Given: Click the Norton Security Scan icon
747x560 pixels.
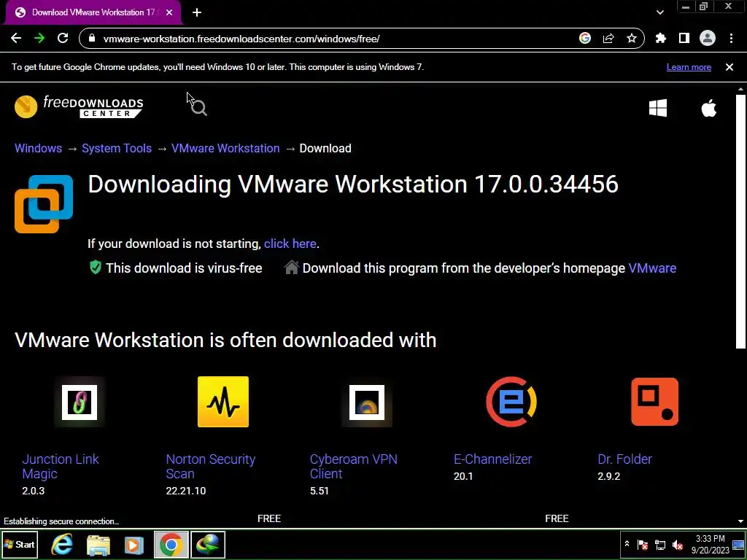Looking at the screenshot, I should click(223, 402).
